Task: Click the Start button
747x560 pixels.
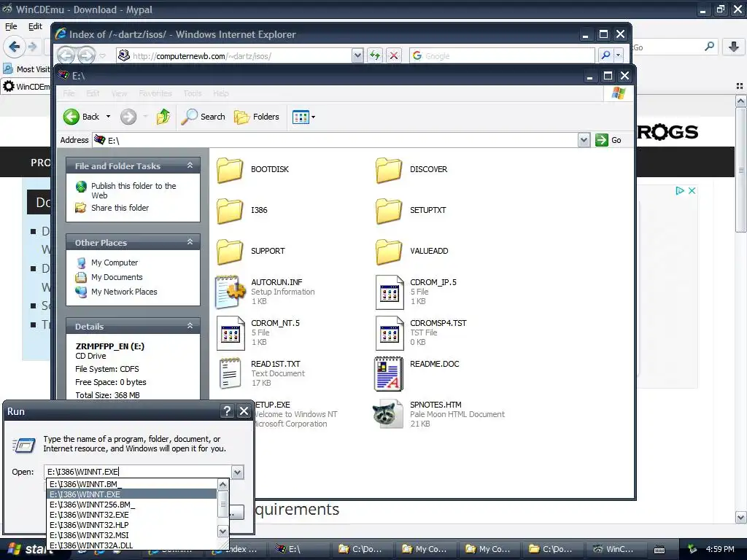Action: tap(26, 549)
